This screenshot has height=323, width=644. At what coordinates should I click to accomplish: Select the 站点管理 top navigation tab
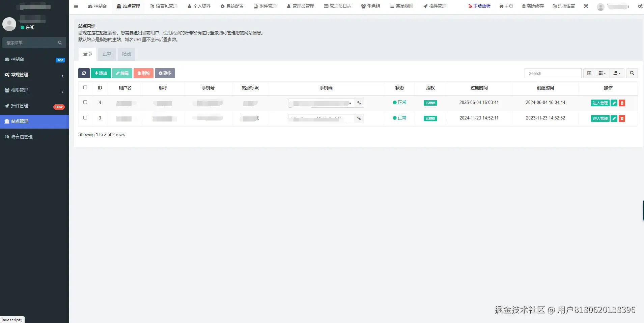point(128,6)
